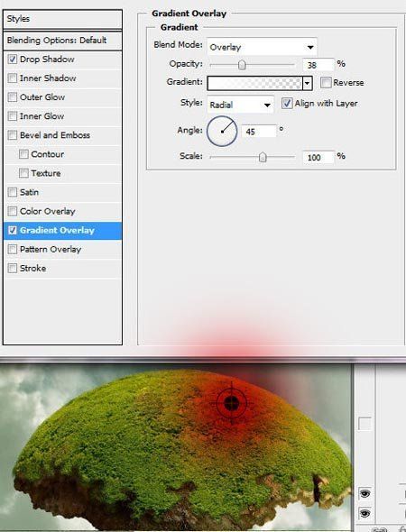Click the Scale slider handle
Screen dimensions: 406x532
(x=263, y=157)
